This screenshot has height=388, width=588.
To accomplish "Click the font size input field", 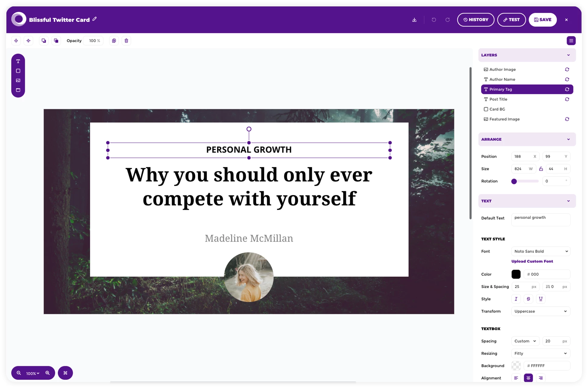I will 525,287.
